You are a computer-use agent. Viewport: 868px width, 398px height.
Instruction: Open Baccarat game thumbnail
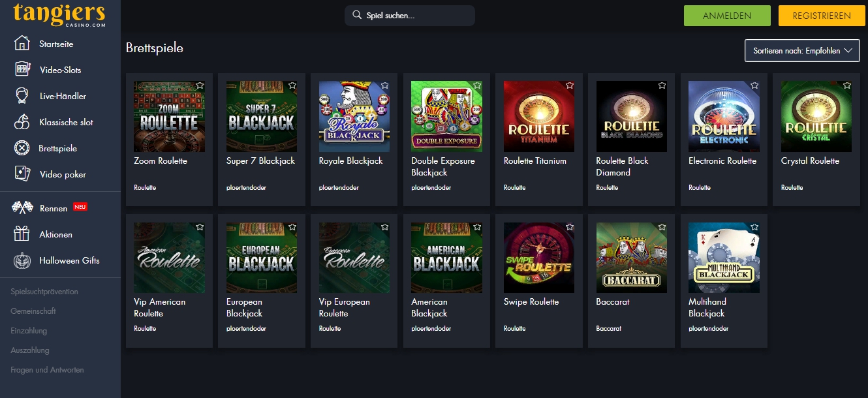[x=632, y=258]
